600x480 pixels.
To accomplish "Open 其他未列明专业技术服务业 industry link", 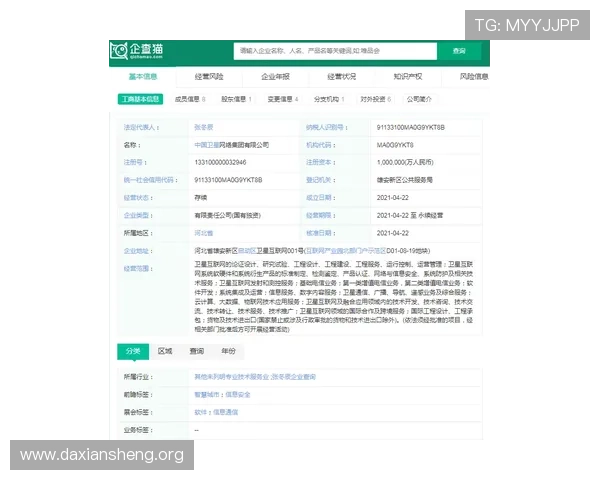I will 232,377.
